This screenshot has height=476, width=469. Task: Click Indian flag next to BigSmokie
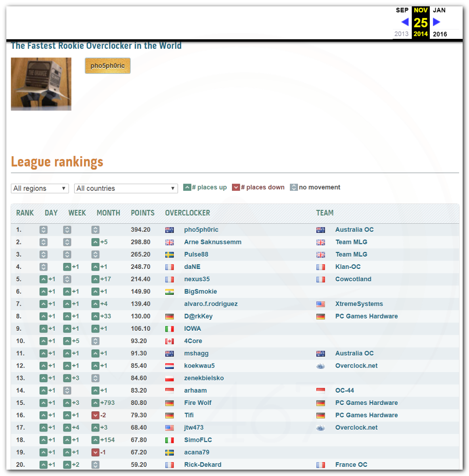[x=169, y=292]
